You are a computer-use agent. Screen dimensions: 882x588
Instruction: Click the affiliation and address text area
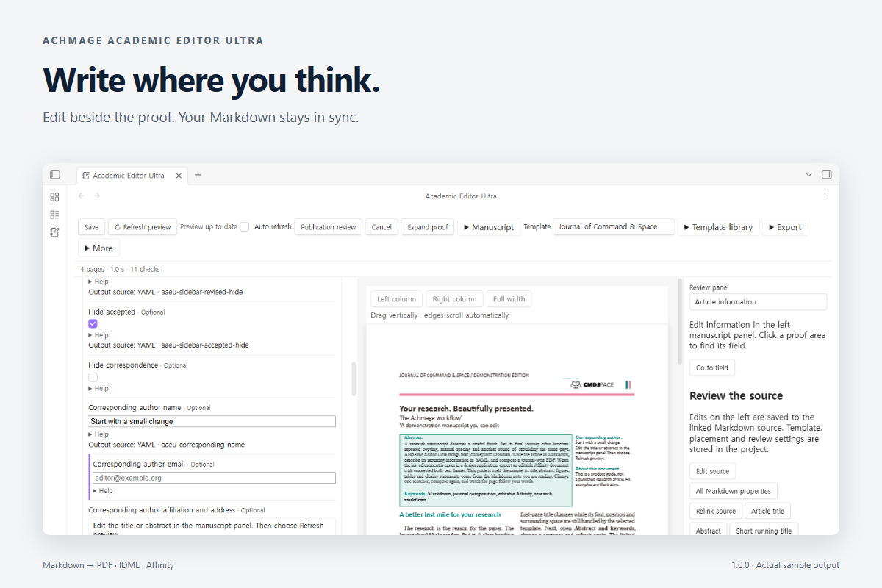[212, 526]
